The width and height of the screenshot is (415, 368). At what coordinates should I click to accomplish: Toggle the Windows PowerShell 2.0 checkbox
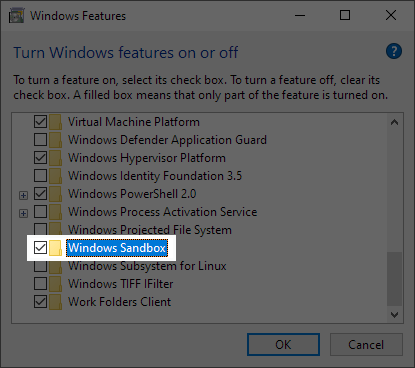tap(40, 194)
